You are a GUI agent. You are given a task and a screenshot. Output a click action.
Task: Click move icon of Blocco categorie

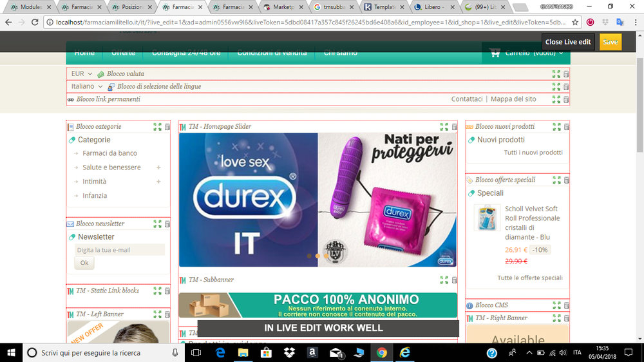click(x=157, y=127)
